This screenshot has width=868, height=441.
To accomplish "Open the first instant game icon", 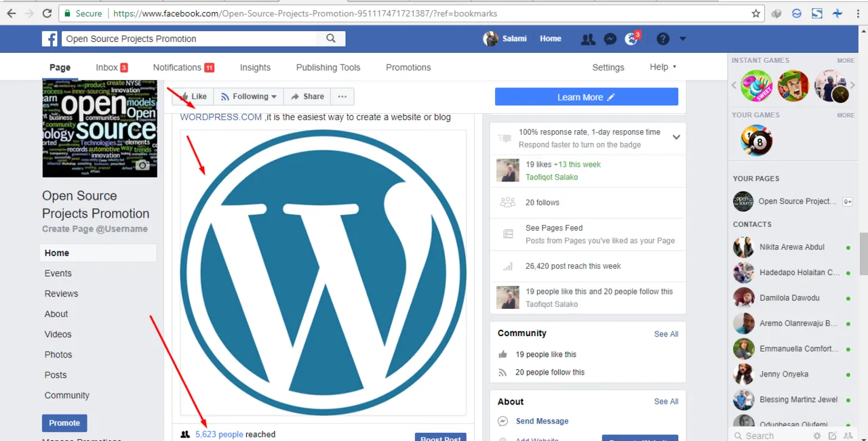I will pyautogui.click(x=756, y=86).
